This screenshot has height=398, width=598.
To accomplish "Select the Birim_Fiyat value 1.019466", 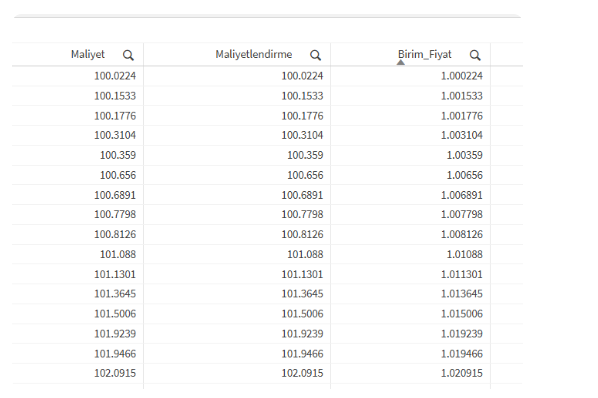I will (462, 354).
